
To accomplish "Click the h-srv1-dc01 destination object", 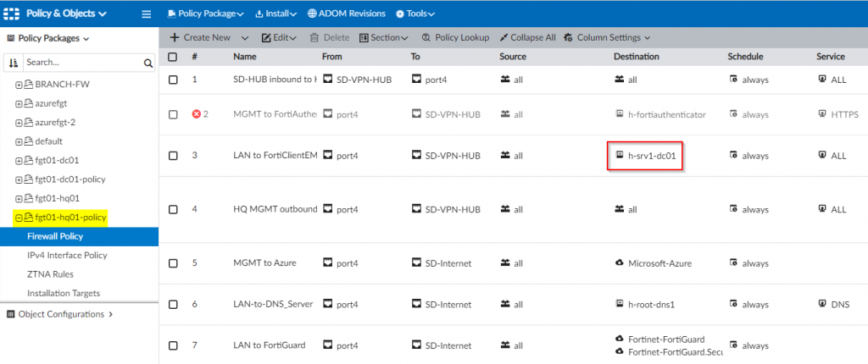I will point(651,156).
